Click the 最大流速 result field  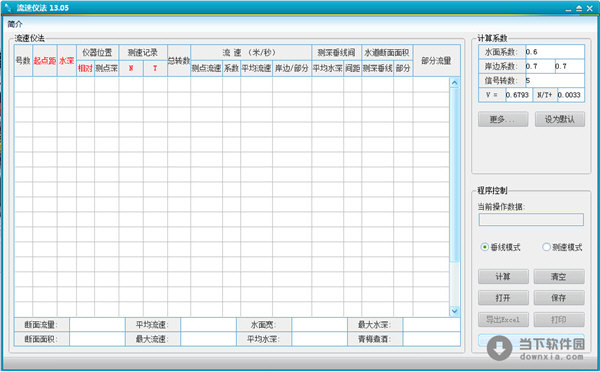pos(208,339)
